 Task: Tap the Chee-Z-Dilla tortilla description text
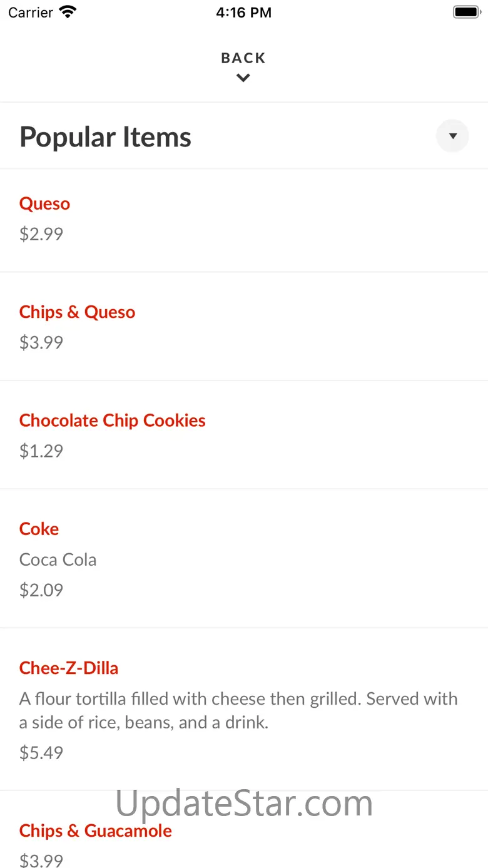(x=238, y=710)
